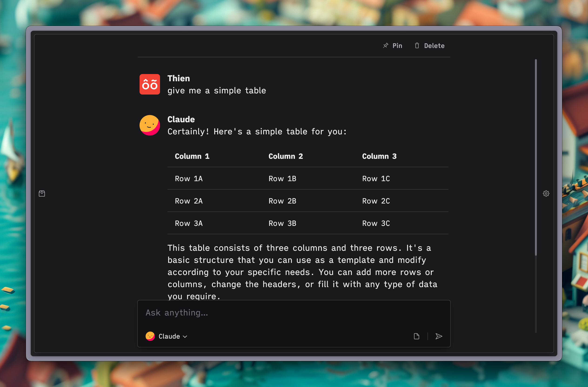Click message 'give me a simple table'
This screenshot has height=387, width=588.
(x=217, y=91)
